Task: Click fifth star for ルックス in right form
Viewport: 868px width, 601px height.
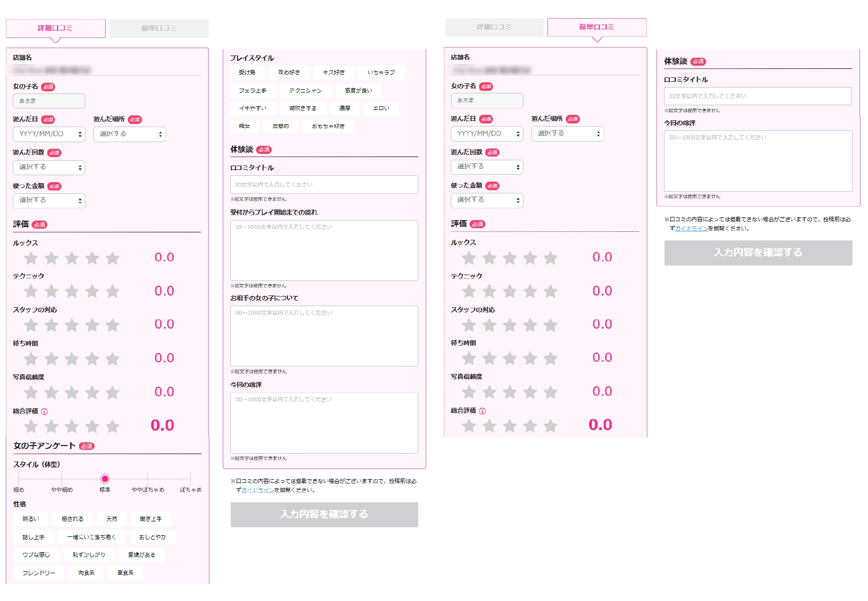Action: pos(550,259)
